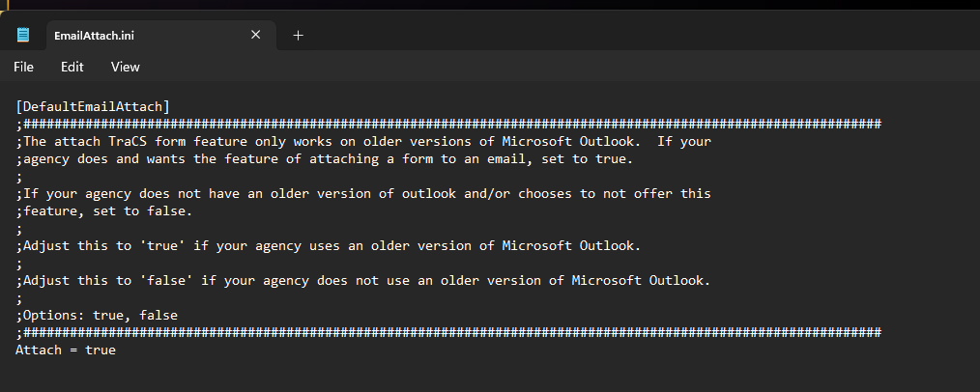Click the top row of hash separators
Screen dimensions: 980x392
[x=449, y=124]
